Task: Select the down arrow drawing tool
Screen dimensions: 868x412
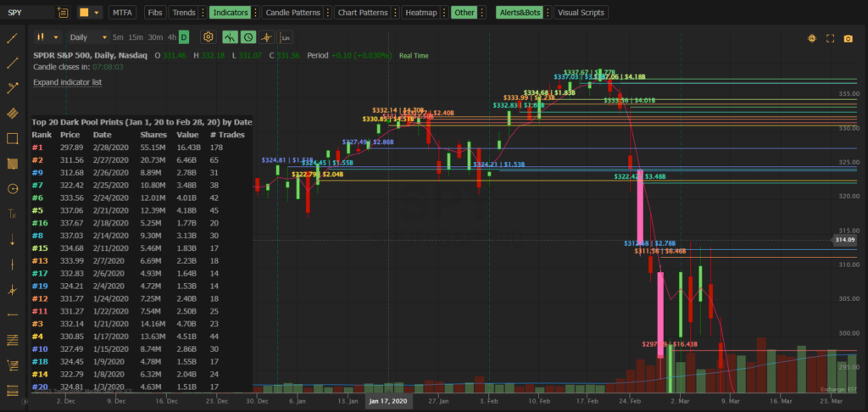Action: click(x=12, y=239)
